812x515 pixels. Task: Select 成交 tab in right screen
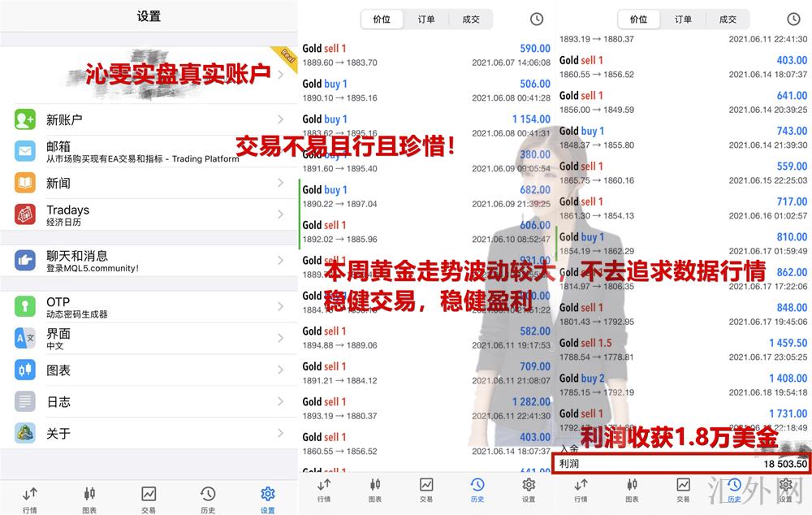pyautogui.click(x=728, y=19)
